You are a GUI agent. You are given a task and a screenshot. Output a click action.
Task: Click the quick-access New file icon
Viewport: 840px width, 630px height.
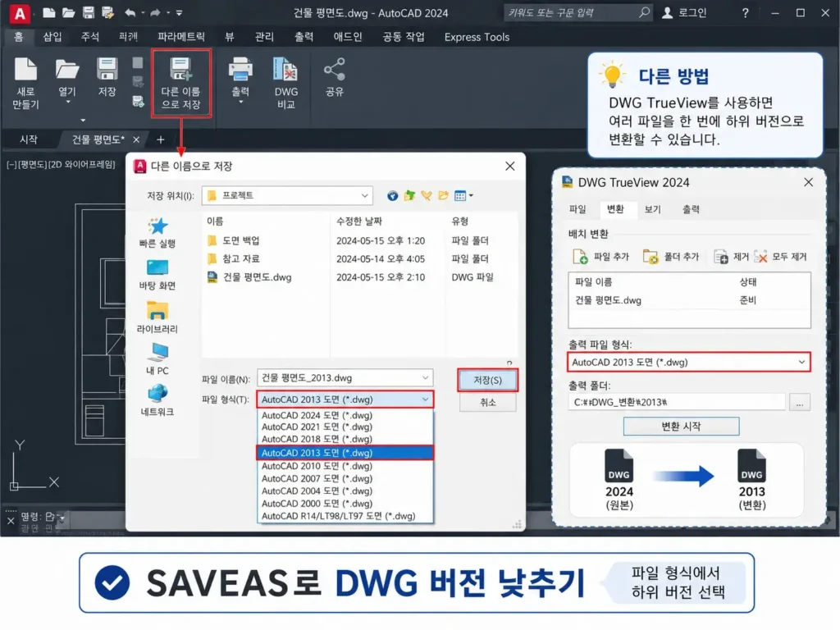click(48, 12)
